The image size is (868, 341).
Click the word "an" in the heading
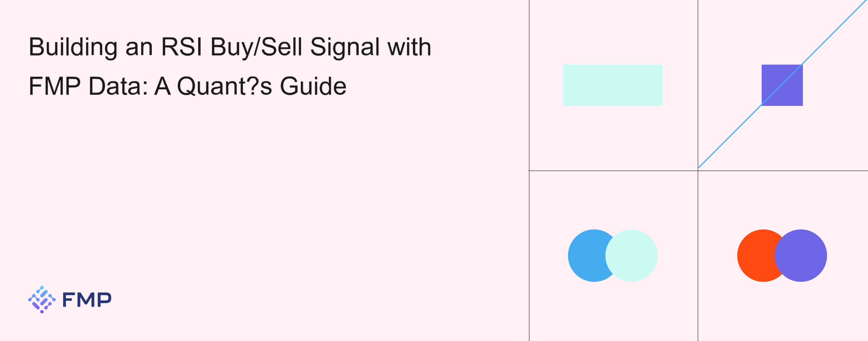pos(139,49)
